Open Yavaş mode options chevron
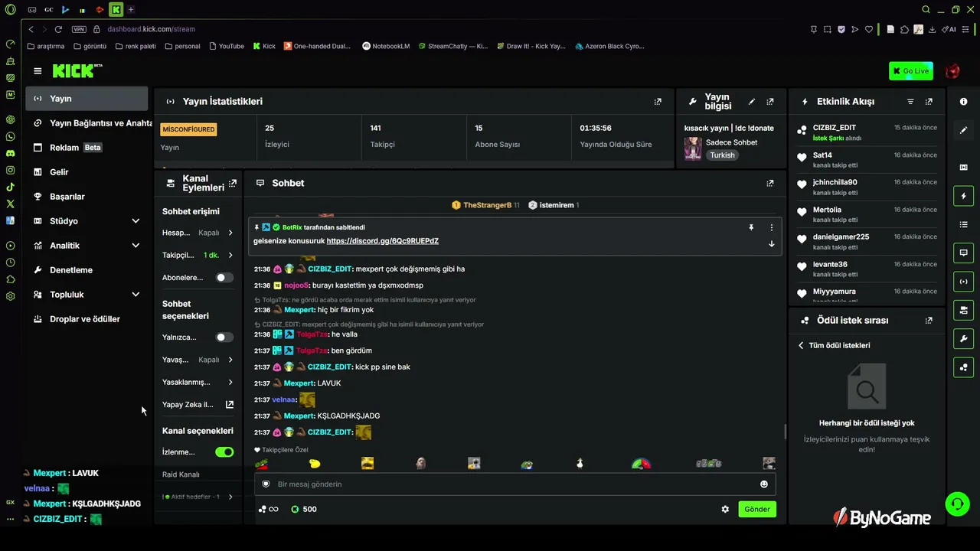This screenshot has width=980, height=551. coord(230,360)
